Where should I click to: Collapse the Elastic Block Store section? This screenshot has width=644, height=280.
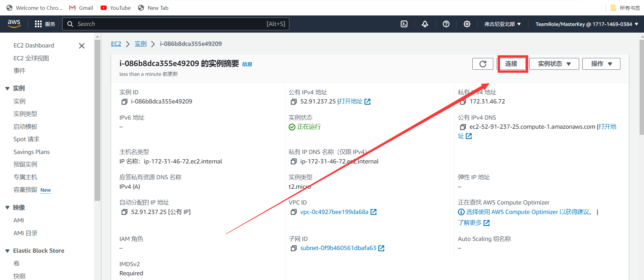point(7,251)
